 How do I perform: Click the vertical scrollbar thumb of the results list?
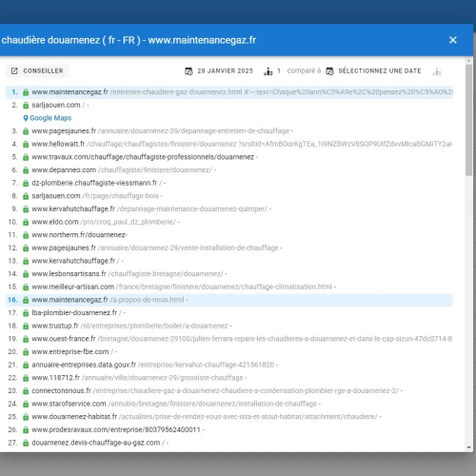(x=468, y=120)
